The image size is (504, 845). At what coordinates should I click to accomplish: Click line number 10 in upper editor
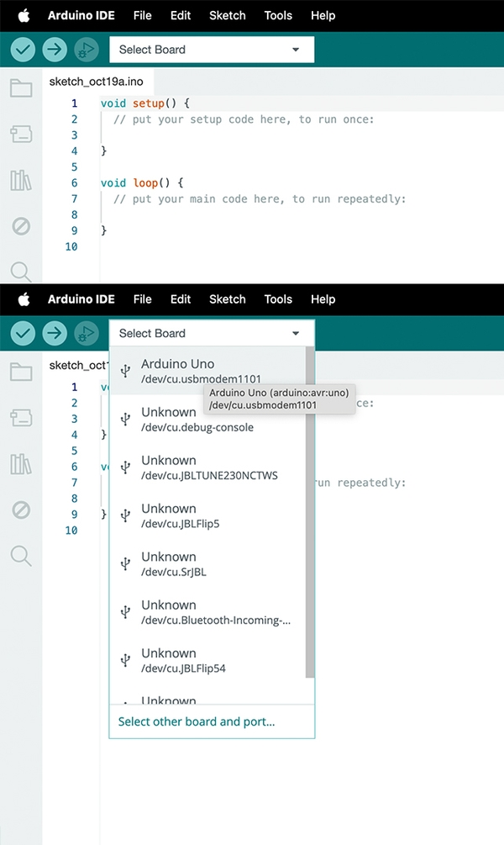[x=71, y=246]
